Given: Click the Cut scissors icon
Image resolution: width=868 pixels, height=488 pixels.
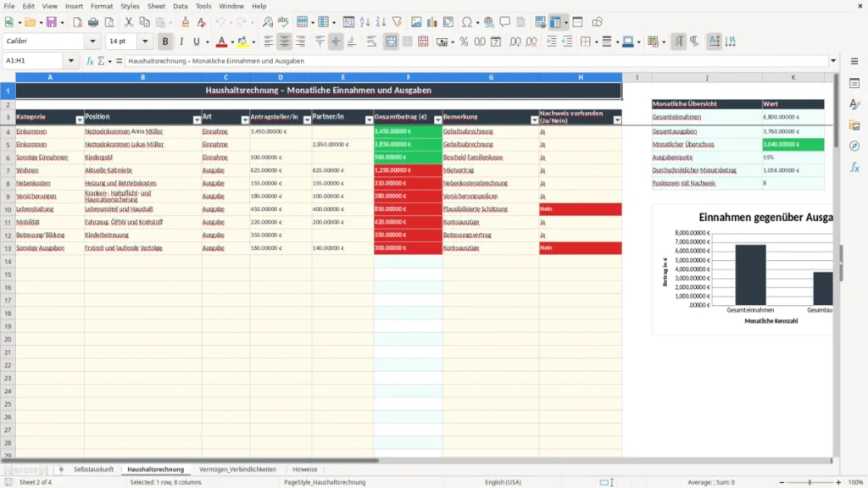Looking at the screenshot, I should 129,22.
